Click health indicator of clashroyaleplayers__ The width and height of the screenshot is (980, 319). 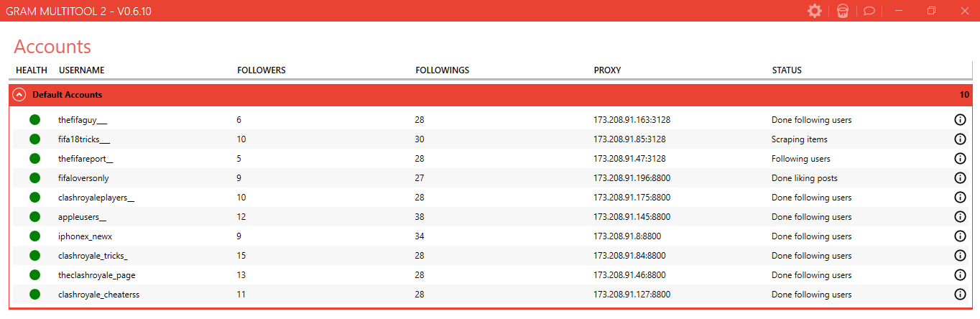tap(34, 198)
